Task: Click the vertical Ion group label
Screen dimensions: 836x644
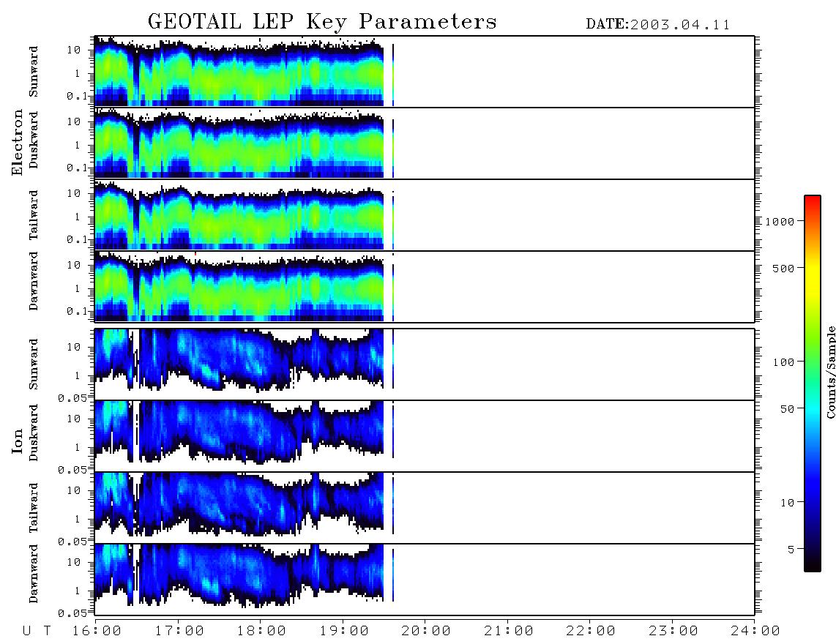Action: coord(18,441)
